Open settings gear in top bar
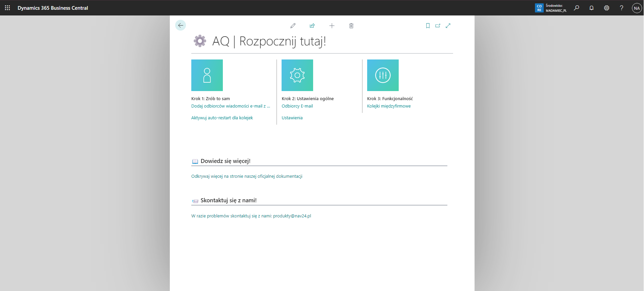 click(606, 8)
